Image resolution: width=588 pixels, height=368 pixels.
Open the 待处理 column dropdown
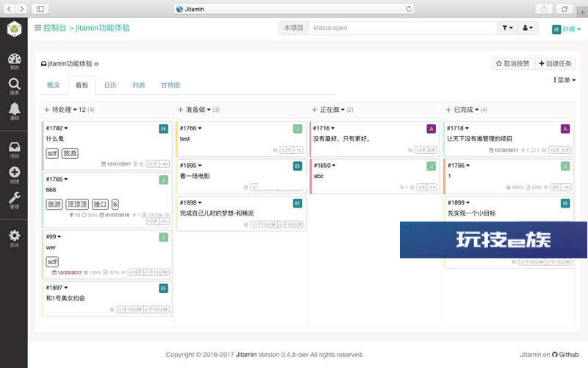tap(75, 110)
